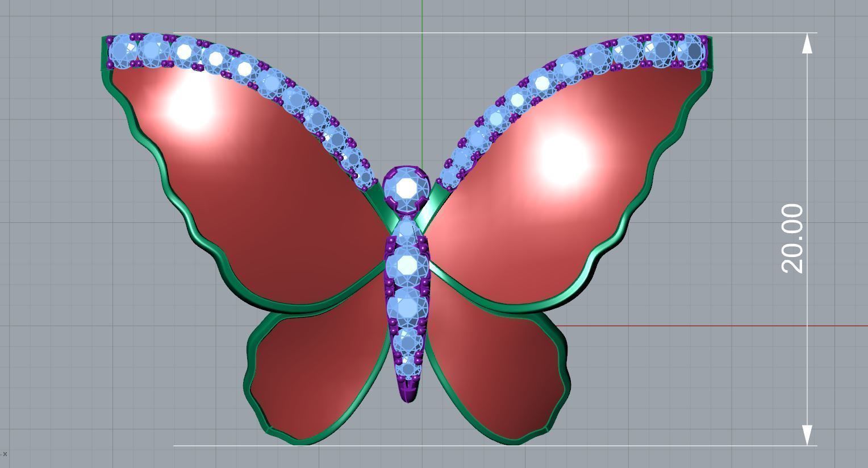Select the round gemstone on the butterfly head
The image size is (868, 468).
(406, 188)
